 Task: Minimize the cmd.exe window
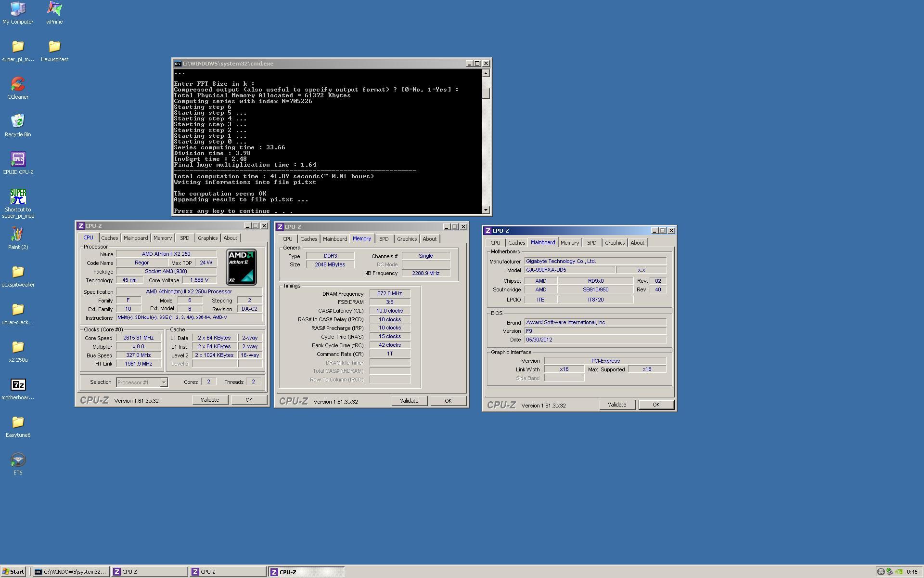[469, 64]
